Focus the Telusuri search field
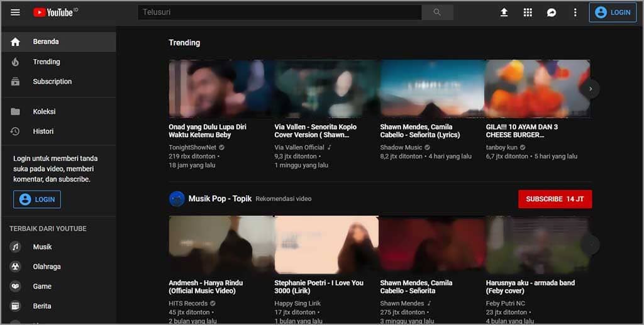 280,13
